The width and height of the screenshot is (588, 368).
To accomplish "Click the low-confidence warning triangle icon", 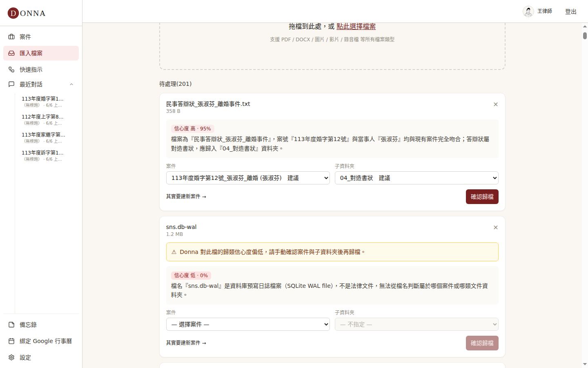I will 174,252.
